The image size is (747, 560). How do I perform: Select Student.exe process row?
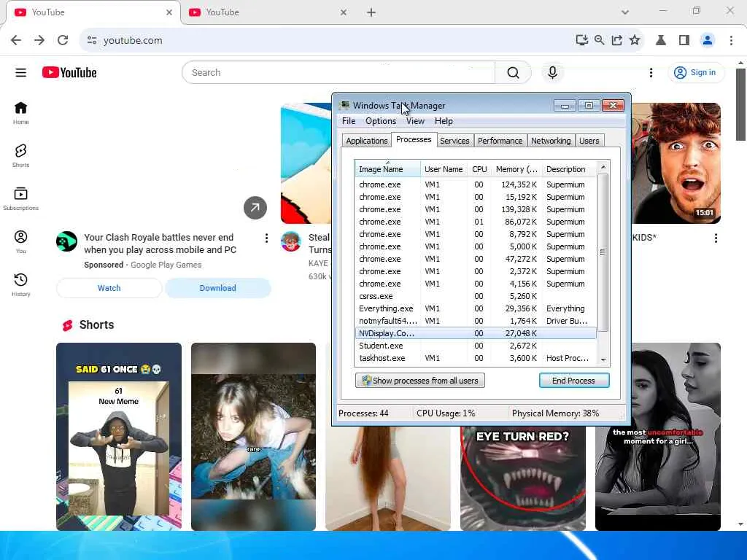tap(476, 346)
